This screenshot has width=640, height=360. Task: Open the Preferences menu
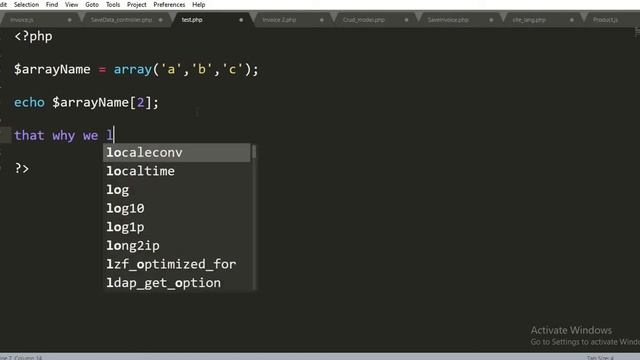coord(169,4)
